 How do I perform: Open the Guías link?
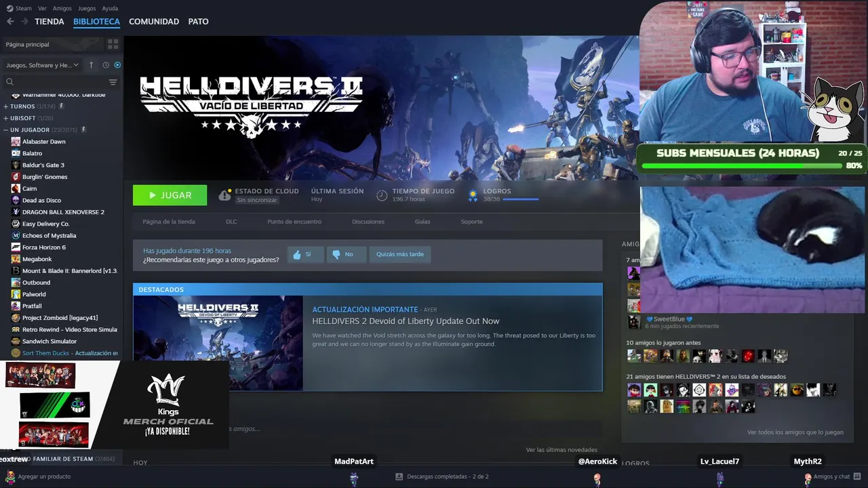422,222
